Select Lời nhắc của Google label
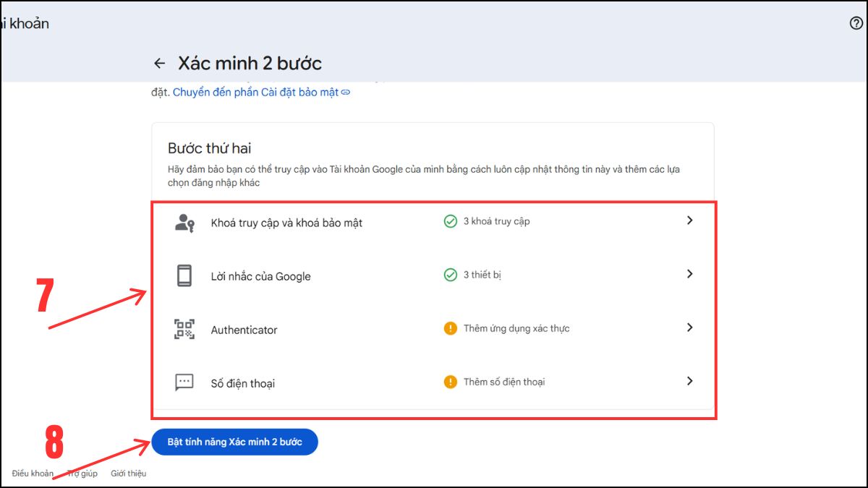Image resolution: width=868 pixels, height=488 pixels. [x=260, y=277]
